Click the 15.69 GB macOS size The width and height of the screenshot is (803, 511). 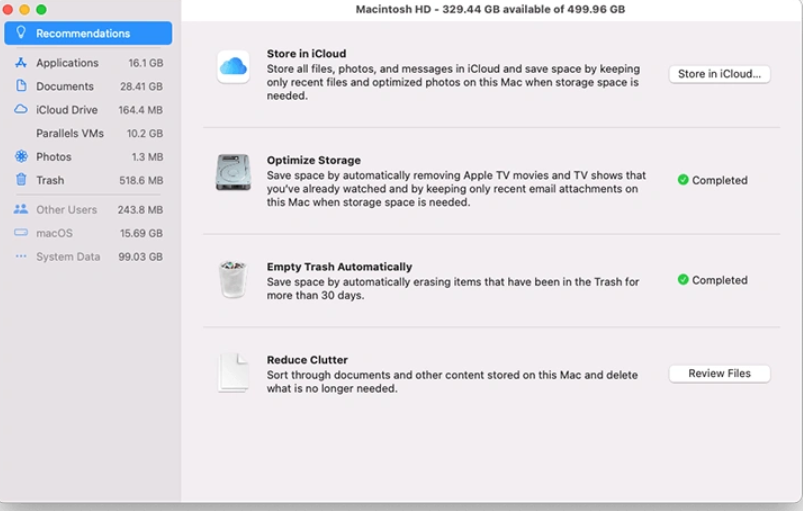pyautogui.click(x=141, y=233)
